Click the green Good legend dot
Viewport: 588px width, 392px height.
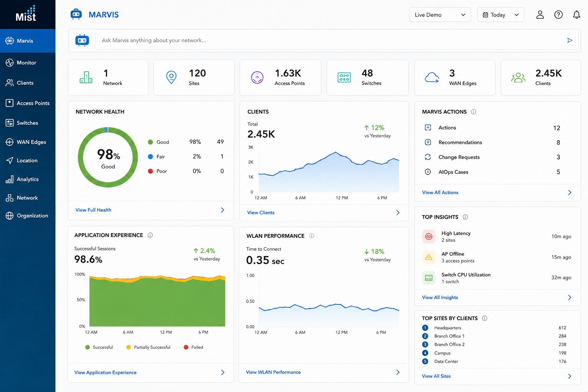click(x=150, y=142)
